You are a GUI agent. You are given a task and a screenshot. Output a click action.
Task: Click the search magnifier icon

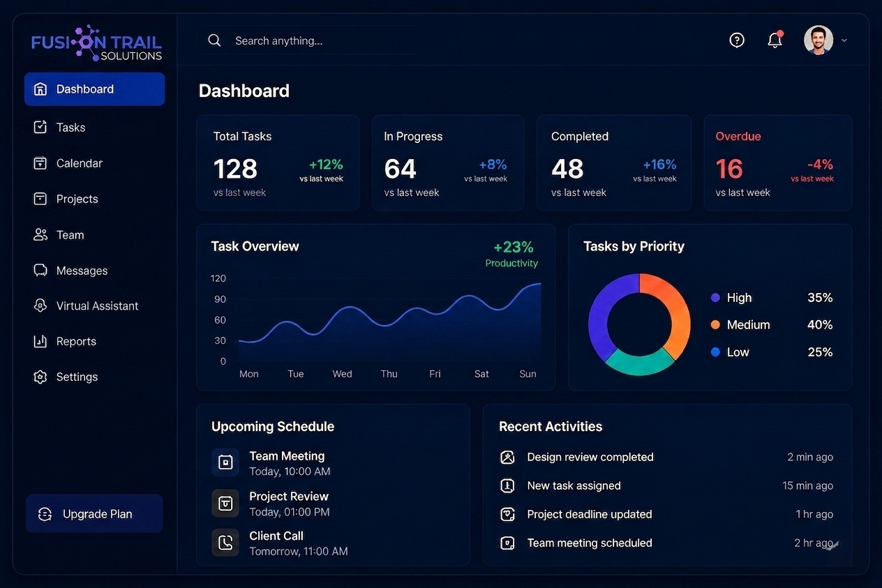point(214,40)
